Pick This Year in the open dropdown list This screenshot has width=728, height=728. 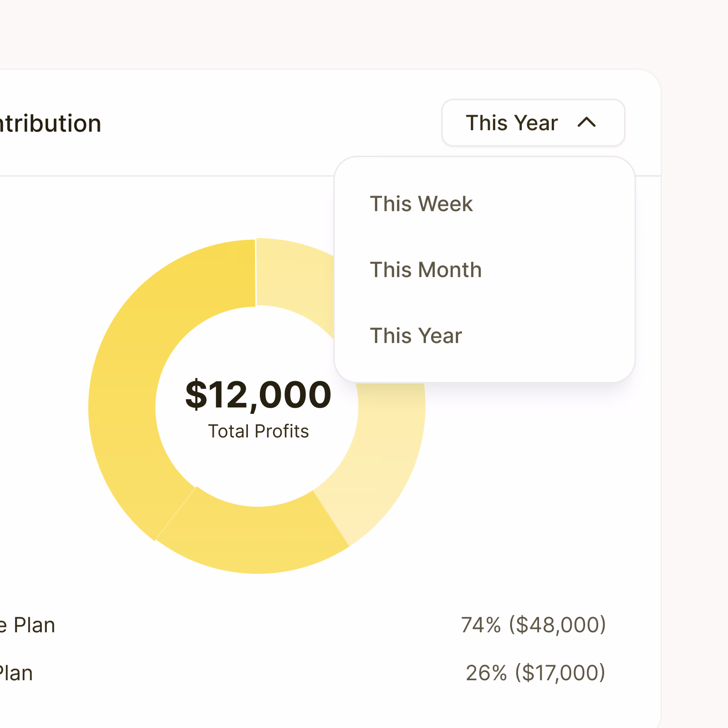point(416,336)
